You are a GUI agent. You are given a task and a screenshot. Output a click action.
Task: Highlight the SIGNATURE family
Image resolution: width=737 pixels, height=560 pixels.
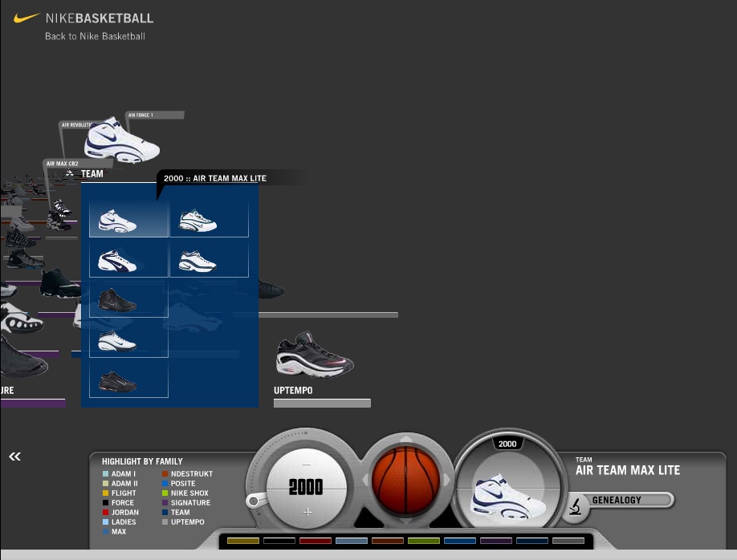tap(186, 503)
